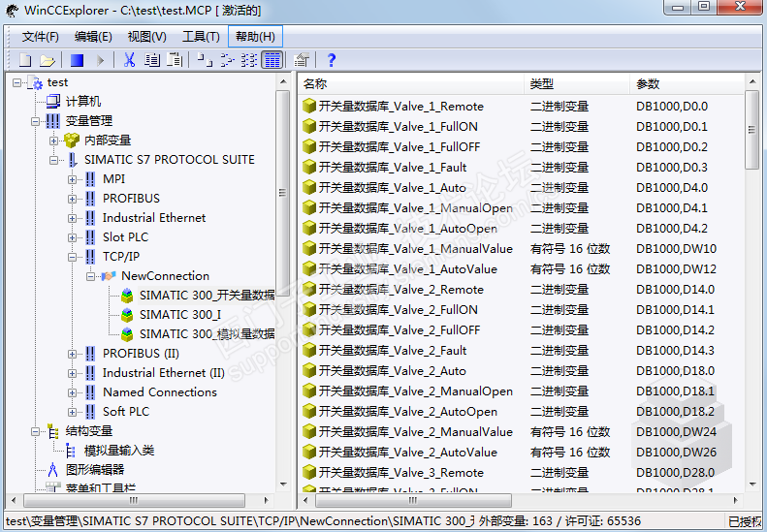767x532 pixels.
Task: Open the 视图(V) menu
Action: click(x=146, y=37)
